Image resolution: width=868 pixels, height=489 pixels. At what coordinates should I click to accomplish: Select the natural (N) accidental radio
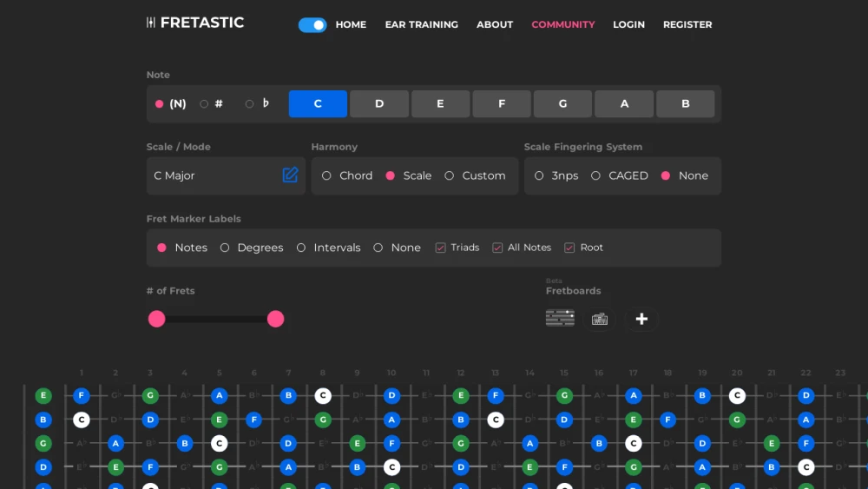(160, 103)
